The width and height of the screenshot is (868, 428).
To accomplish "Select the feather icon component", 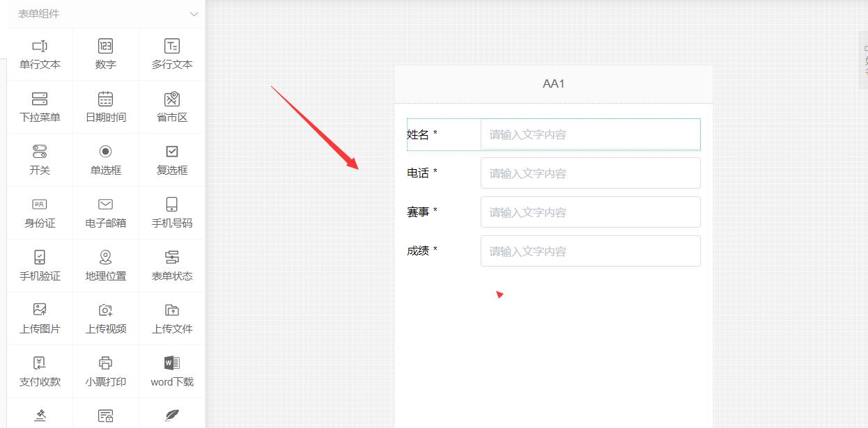I will (x=172, y=415).
